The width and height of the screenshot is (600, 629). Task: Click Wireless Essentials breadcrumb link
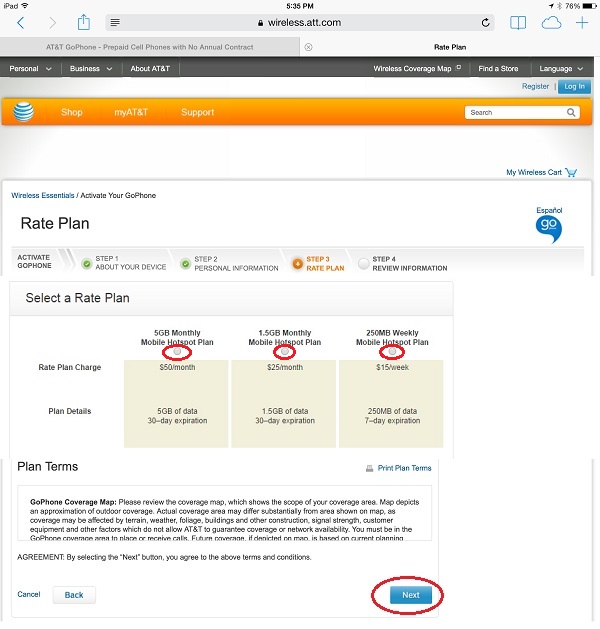click(43, 195)
